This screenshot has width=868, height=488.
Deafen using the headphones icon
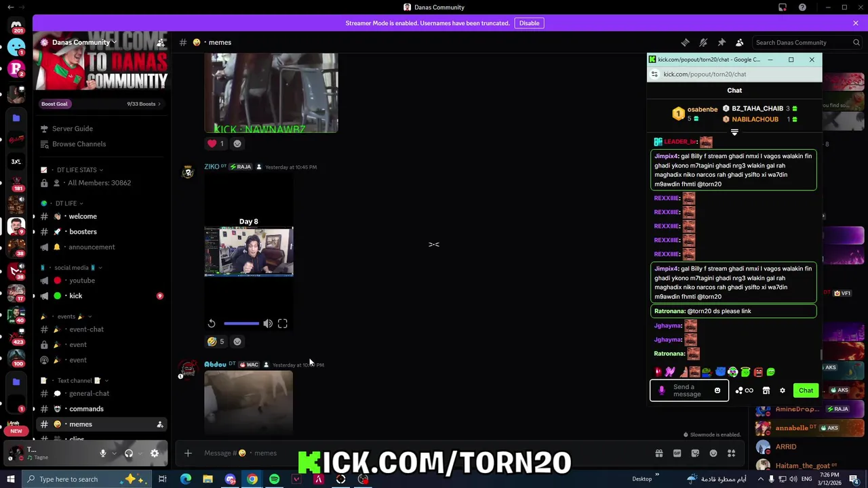click(x=129, y=453)
